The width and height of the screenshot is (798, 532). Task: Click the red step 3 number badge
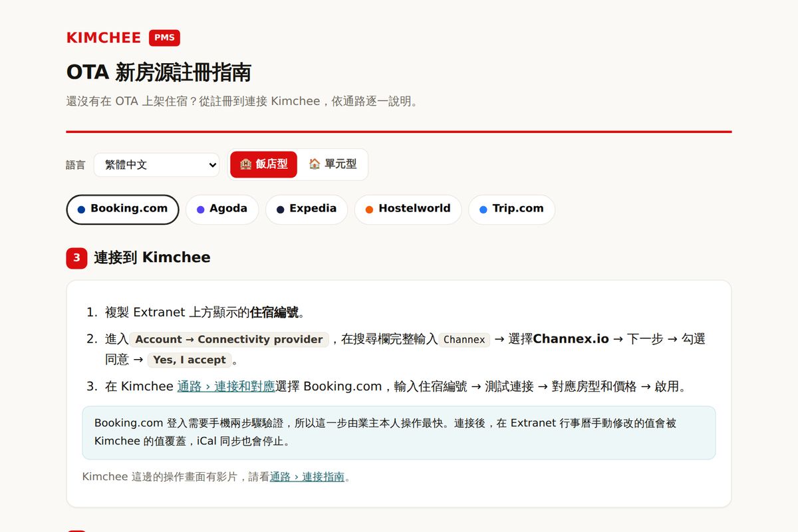(x=76, y=258)
